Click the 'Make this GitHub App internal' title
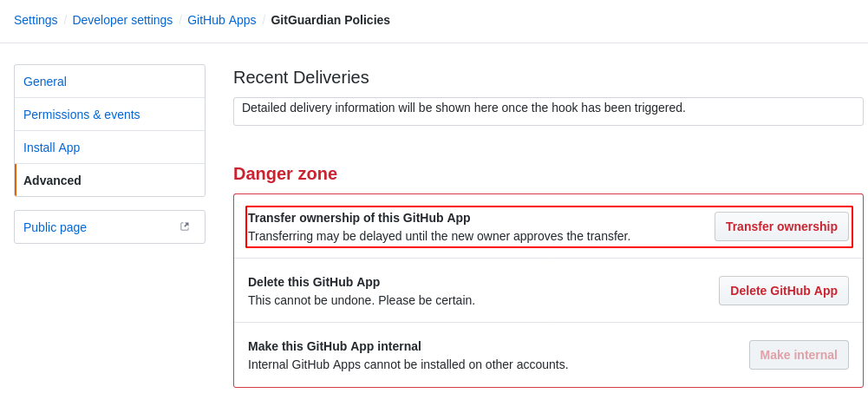The width and height of the screenshot is (868, 413). [335, 346]
